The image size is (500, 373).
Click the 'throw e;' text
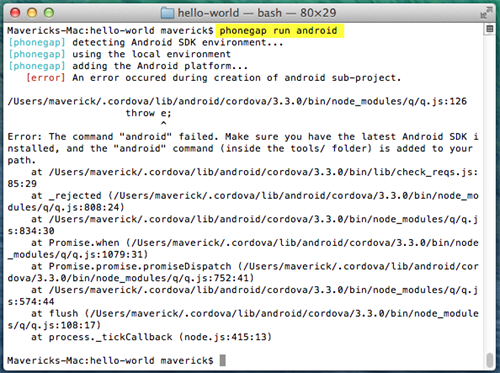click(x=148, y=113)
